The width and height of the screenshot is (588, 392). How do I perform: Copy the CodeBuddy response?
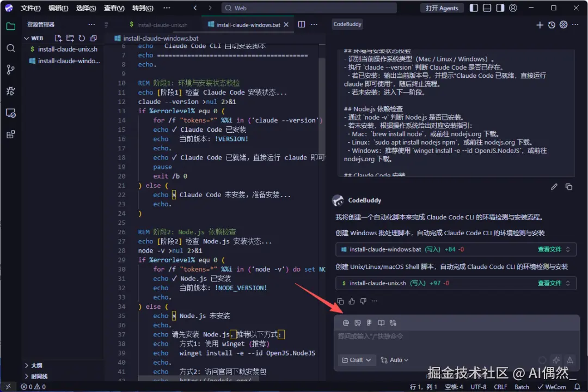pos(340,301)
